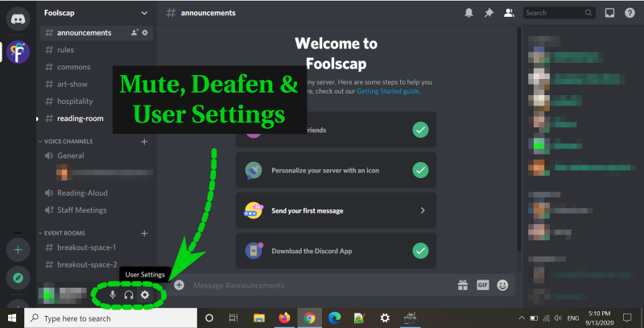This screenshot has height=328, width=644.
Task: Switch to Chrome on the taskbar
Action: (x=310, y=318)
